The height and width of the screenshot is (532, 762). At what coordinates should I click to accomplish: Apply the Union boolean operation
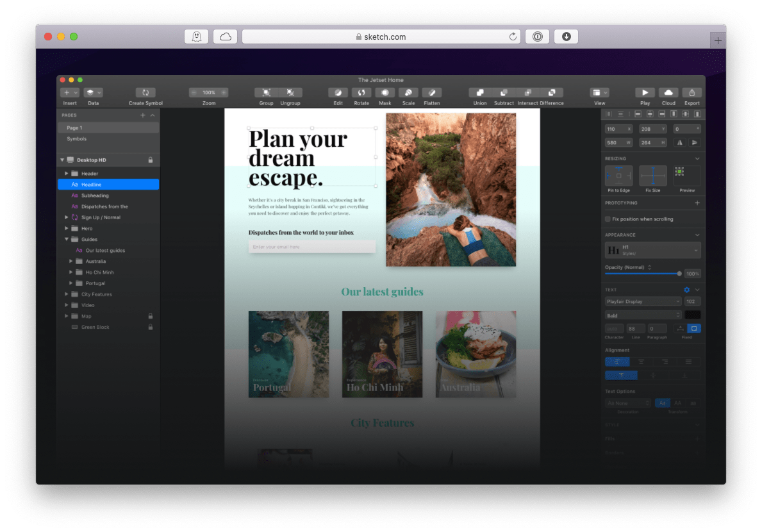click(x=480, y=92)
